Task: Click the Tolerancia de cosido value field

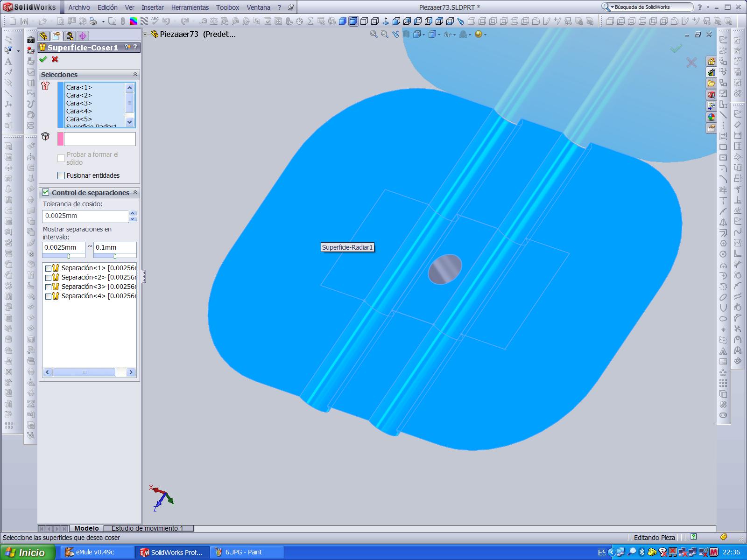Action: click(85, 216)
